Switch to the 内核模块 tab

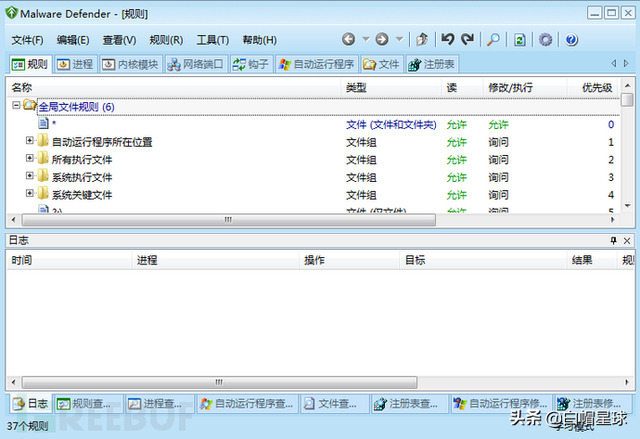tap(131, 64)
